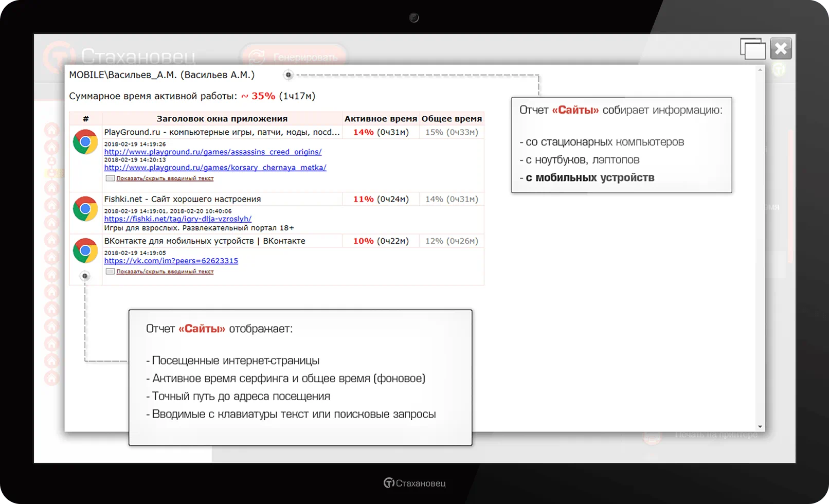Click the 'ВКонтакте для мобильных устройств' title
Viewport: 829px width, 504px height.
[205, 241]
